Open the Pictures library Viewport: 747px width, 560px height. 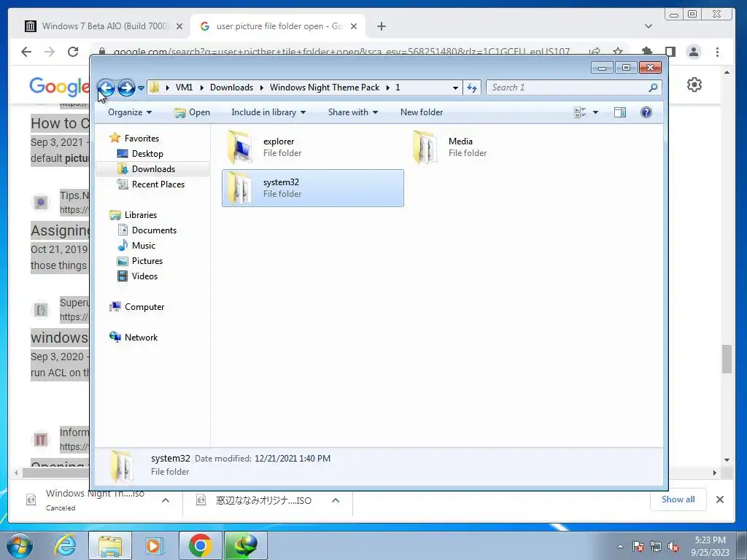tap(147, 261)
